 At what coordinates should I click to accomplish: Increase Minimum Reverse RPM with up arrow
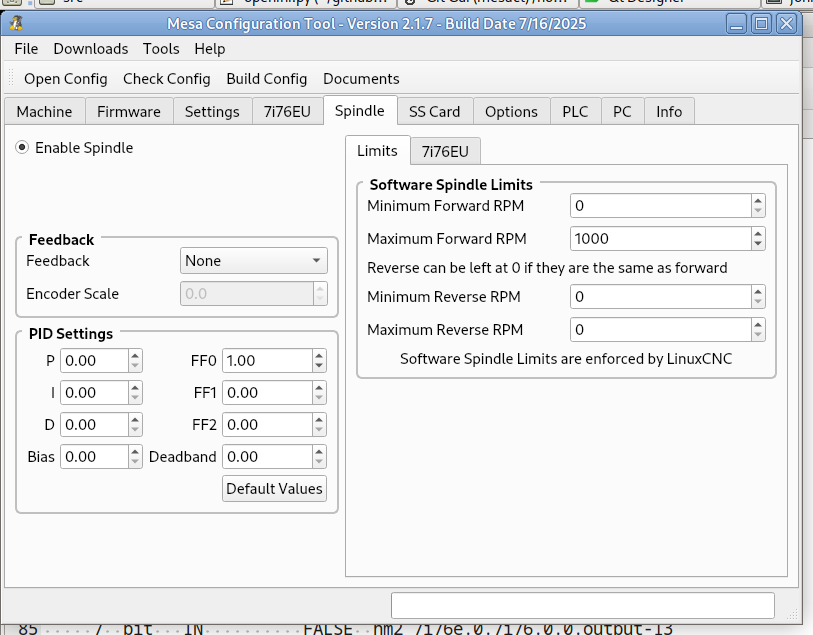tap(758, 292)
